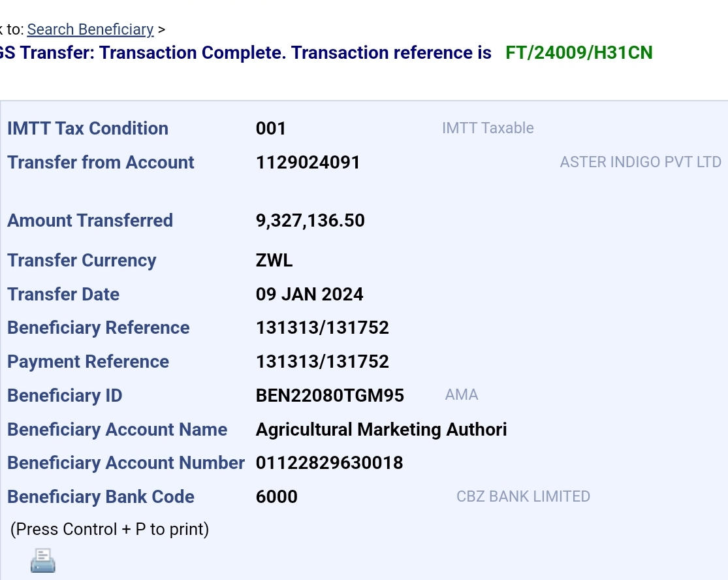
Task: Click the Beneficiary Reference value 131313/131752
Action: coord(323,328)
